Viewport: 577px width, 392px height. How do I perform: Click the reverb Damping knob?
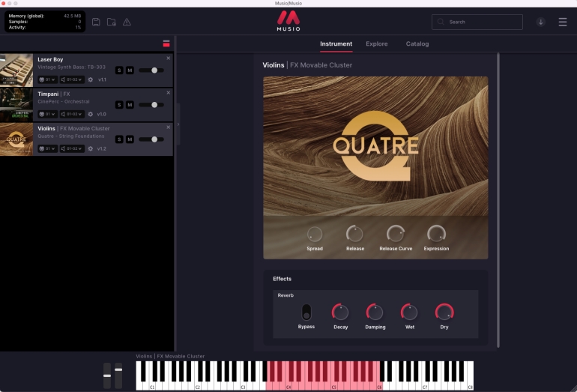pyautogui.click(x=375, y=312)
